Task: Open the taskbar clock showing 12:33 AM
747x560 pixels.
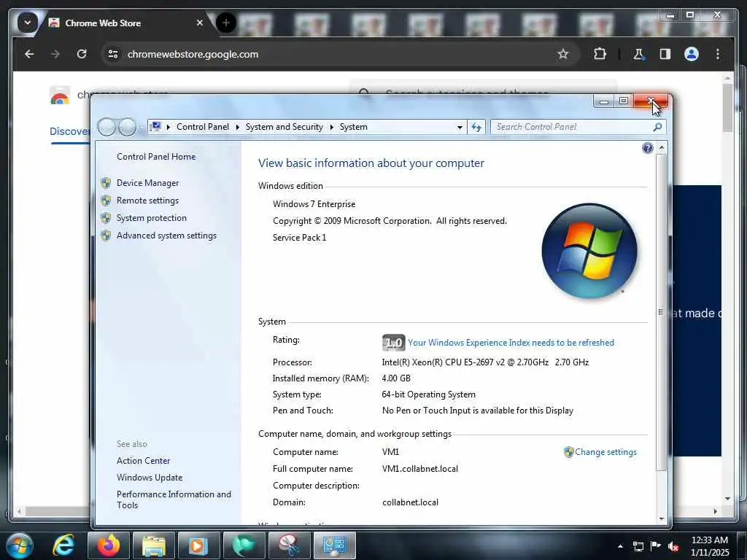Action: pyautogui.click(x=710, y=546)
